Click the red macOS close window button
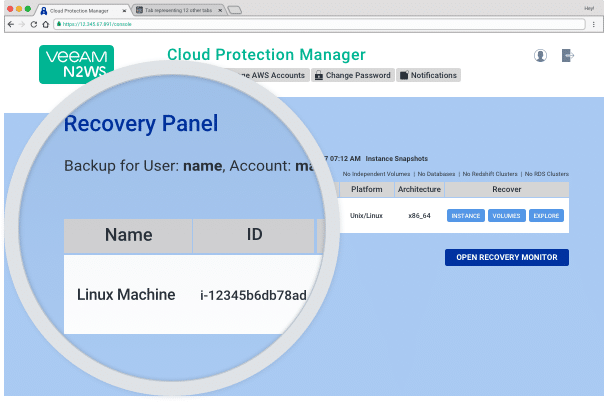 [x=10, y=9]
